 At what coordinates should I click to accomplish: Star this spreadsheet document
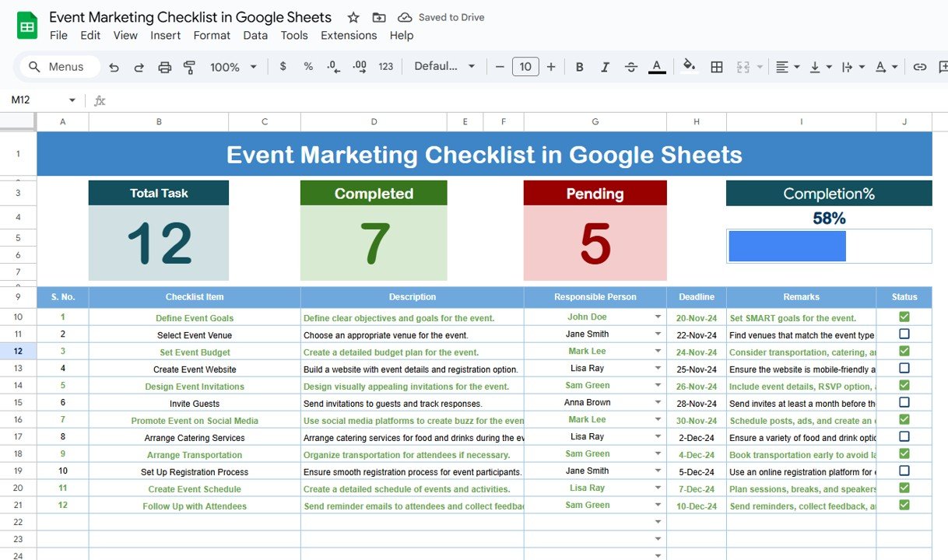pos(353,17)
